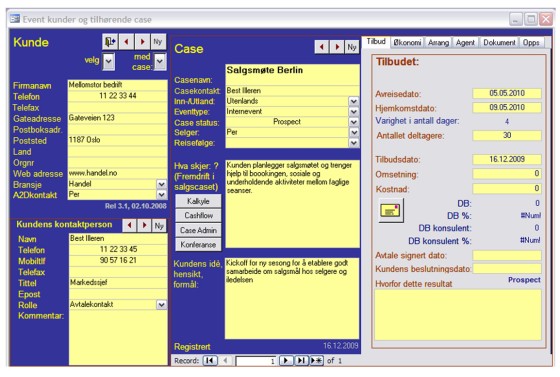Click the Kundens idé text area
Screen dimensions: 560x377
click(x=292, y=298)
